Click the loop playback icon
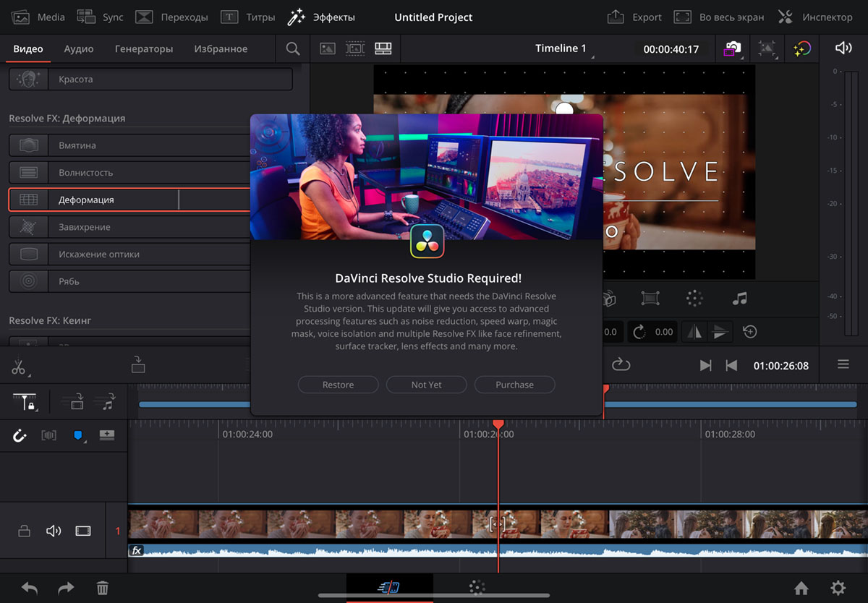 tap(621, 364)
